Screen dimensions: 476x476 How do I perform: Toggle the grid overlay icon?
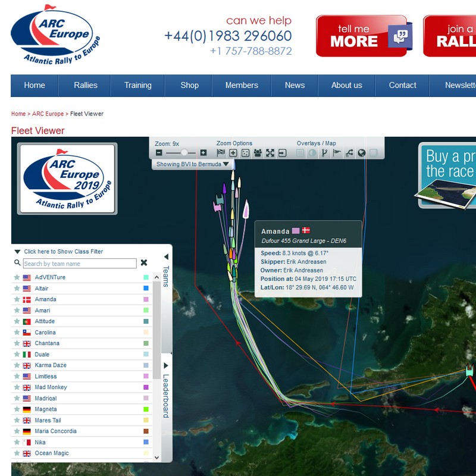coord(300,153)
